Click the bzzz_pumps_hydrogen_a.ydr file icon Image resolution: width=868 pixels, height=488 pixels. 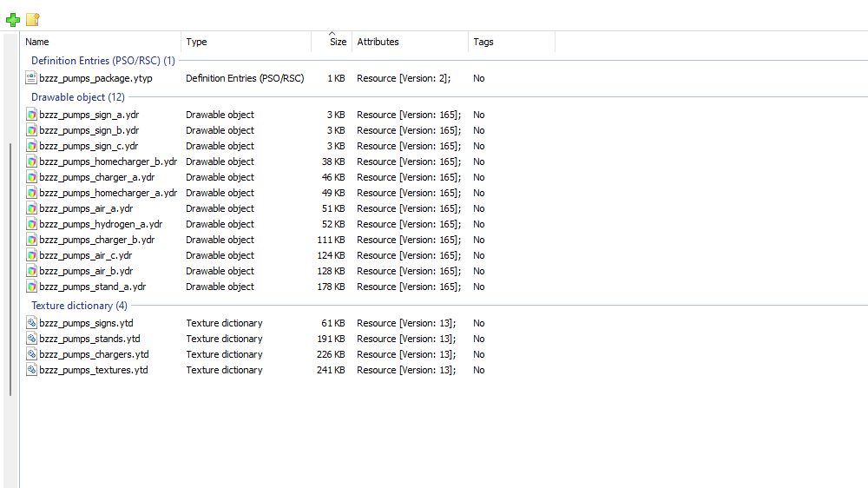click(31, 224)
